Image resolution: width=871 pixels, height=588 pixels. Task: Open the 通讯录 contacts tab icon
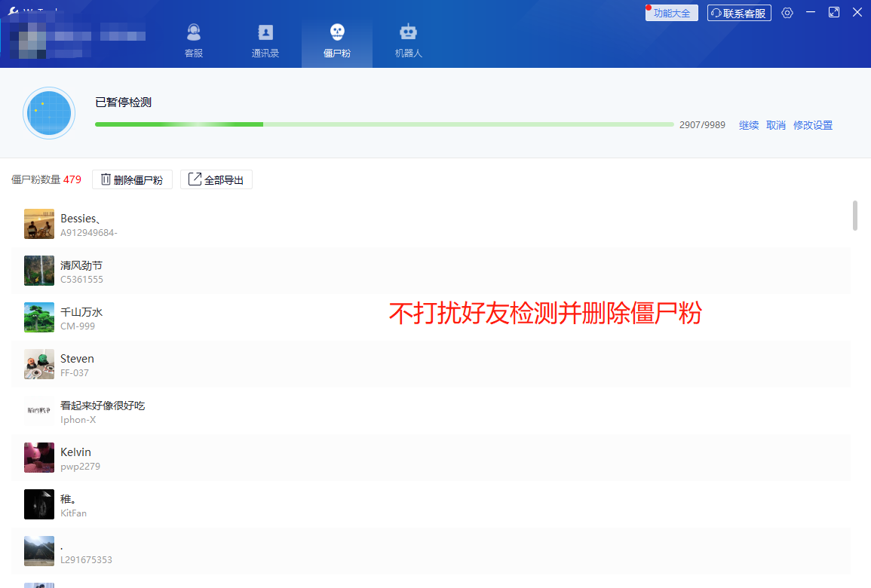coord(265,33)
